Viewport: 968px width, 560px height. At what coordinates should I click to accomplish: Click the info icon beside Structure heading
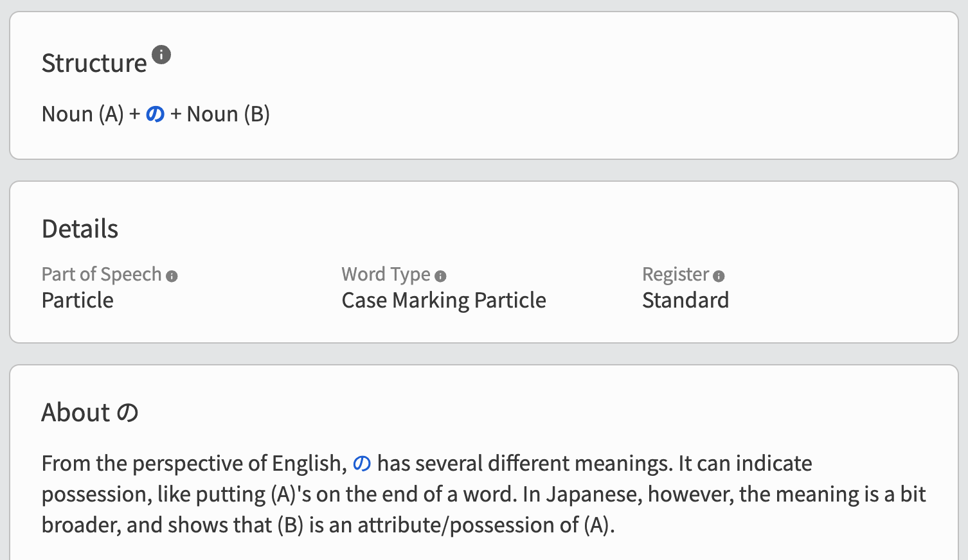(x=161, y=55)
